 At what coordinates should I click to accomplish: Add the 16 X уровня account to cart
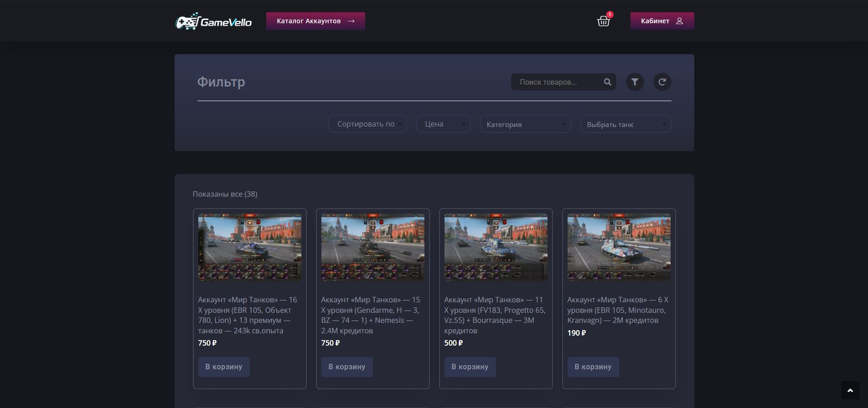coord(224,367)
